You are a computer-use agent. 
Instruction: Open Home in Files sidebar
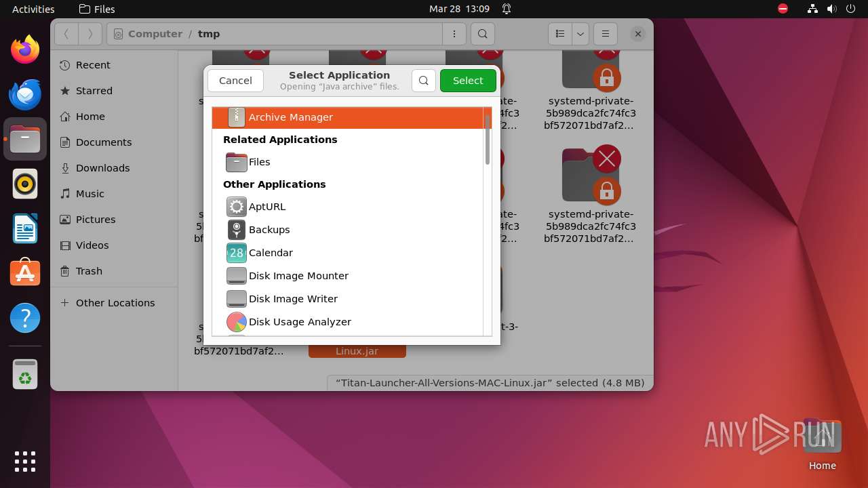[x=114, y=117]
